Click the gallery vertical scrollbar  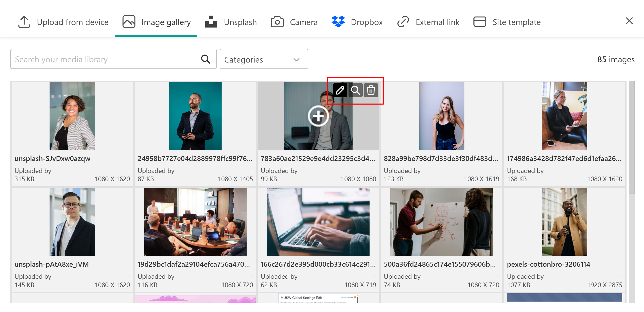(x=631, y=138)
